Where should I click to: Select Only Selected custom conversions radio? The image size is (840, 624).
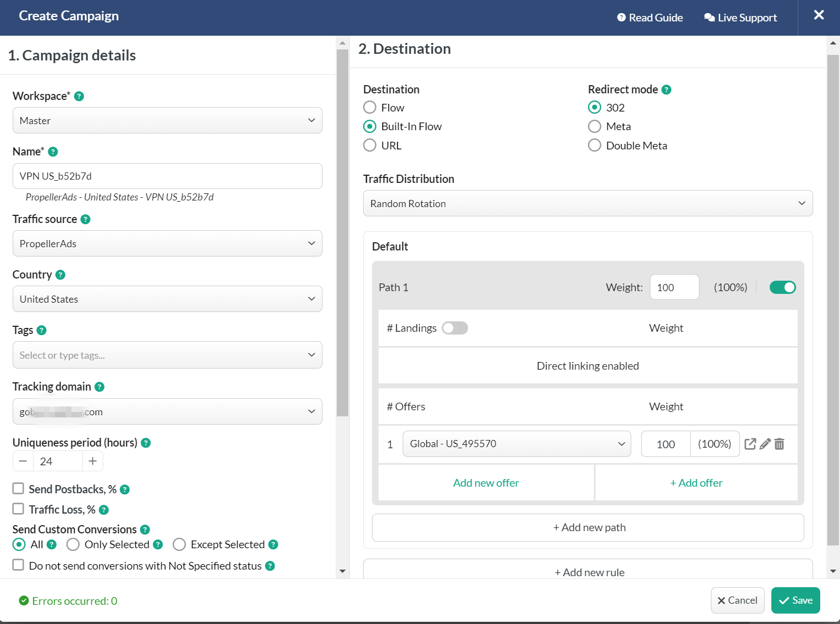[x=73, y=544]
